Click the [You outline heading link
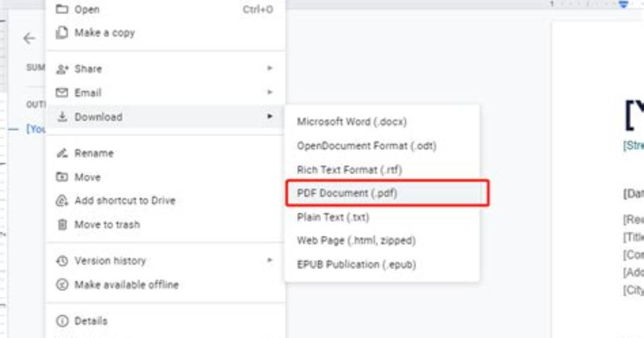The image size is (644, 338). point(36,129)
